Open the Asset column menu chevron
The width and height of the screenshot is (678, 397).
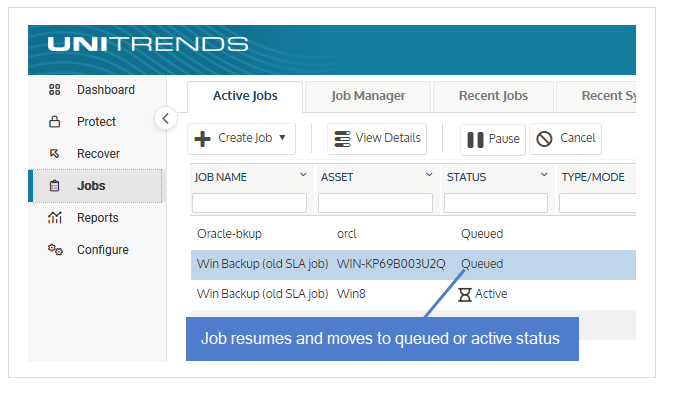tap(429, 175)
